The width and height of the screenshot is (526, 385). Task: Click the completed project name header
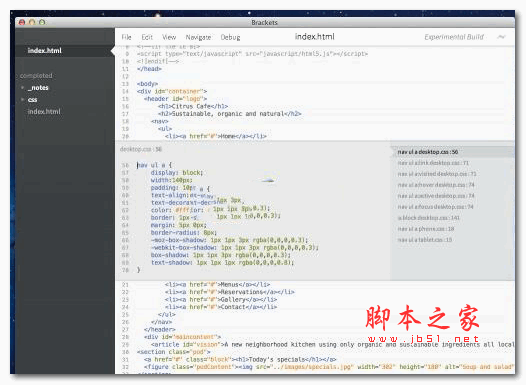[36, 76]
